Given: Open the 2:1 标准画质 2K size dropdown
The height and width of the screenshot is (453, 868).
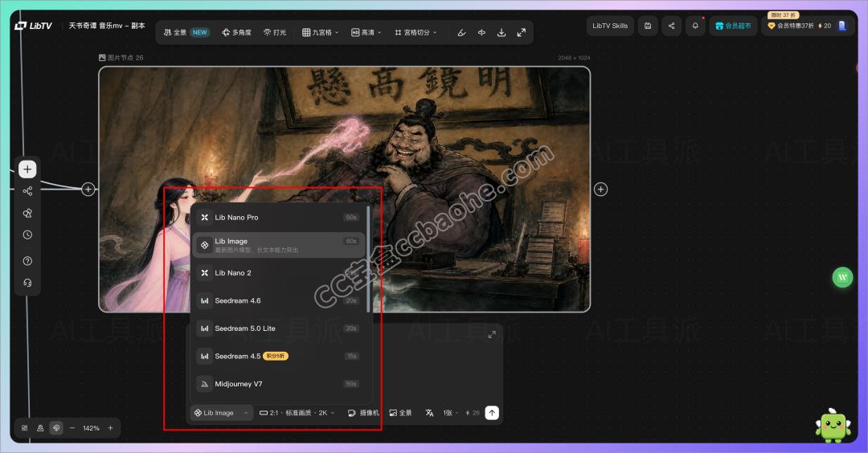Looking at the screenshot, I should coord(297,413).
